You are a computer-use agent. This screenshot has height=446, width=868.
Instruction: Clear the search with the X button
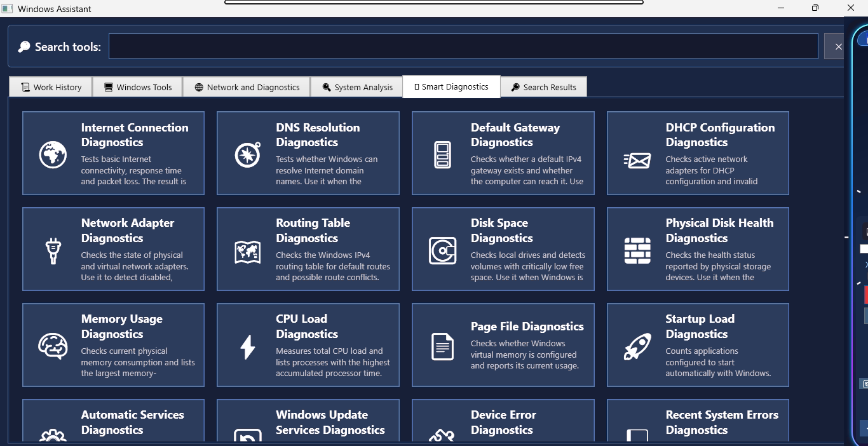(838, 46)
